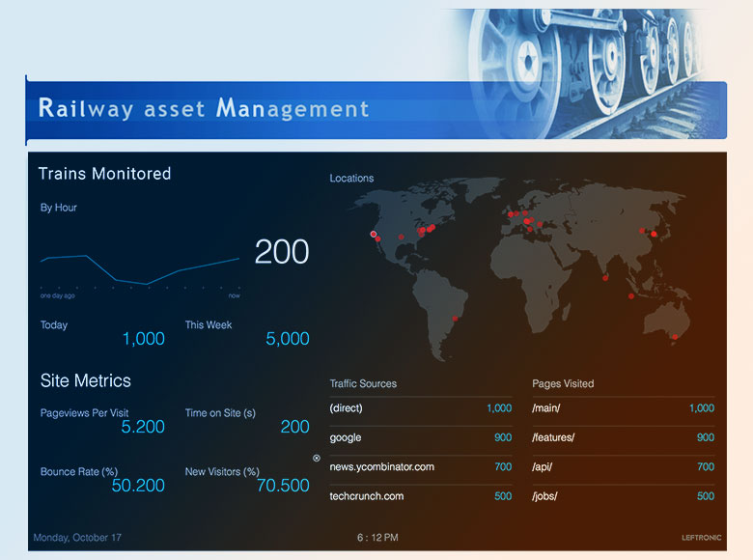This screenshot has width=753, height=560.
Task: Click the By Hour value 200
Action: [282, 252]
